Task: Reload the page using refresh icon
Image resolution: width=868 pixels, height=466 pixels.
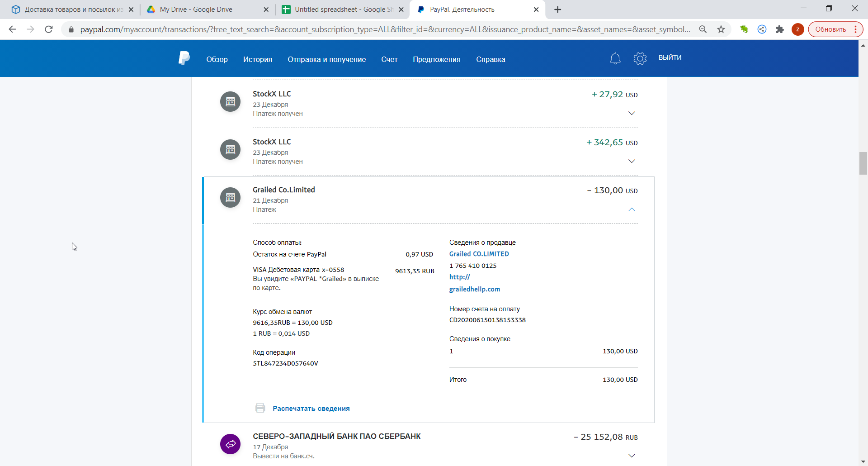Action: pyautogui.click(x=49, y=29)
